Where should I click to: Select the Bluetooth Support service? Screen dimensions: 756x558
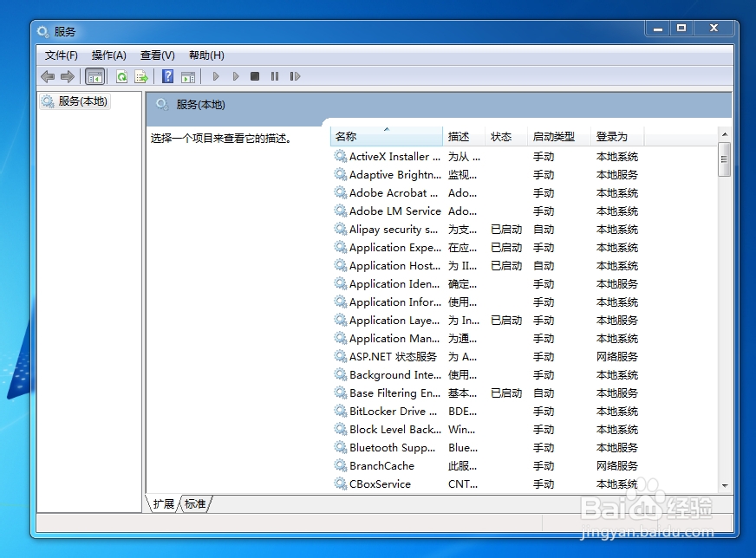tap(388, 447)
